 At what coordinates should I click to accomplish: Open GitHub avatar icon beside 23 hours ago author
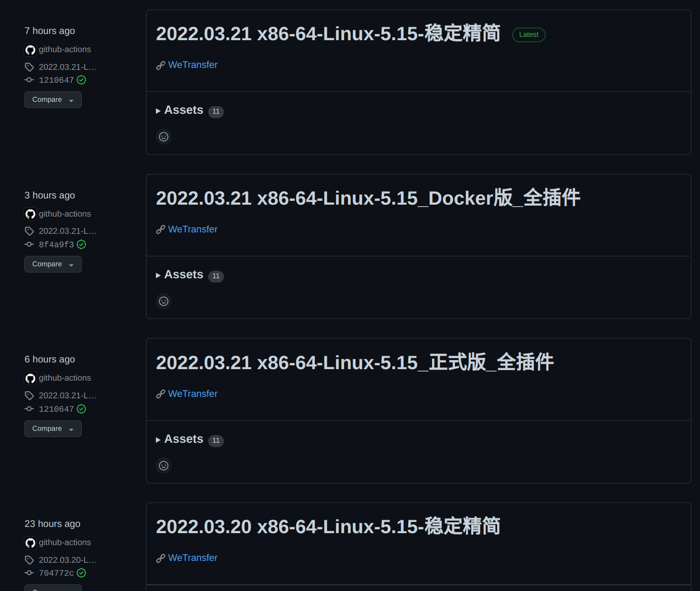pyautogui.click(x=30, y=543)
